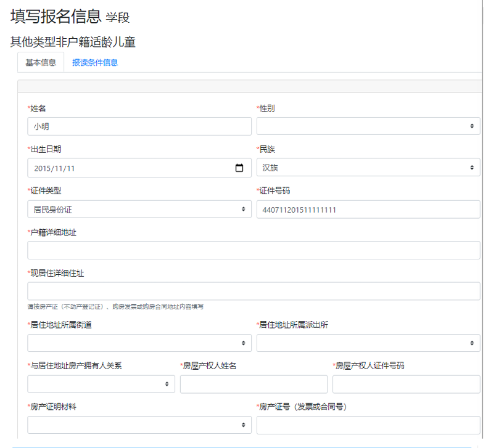491x448 pixels.
Task: Click the 姓名 field label
Action: point(36,108)
